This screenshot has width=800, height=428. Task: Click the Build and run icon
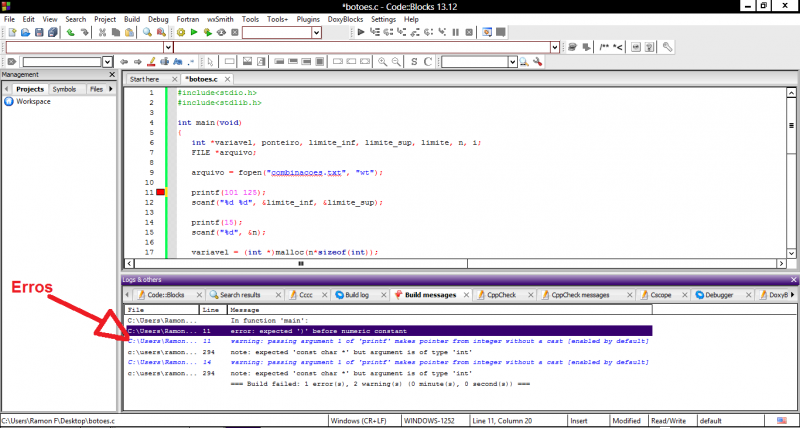[x=208, y=33]
